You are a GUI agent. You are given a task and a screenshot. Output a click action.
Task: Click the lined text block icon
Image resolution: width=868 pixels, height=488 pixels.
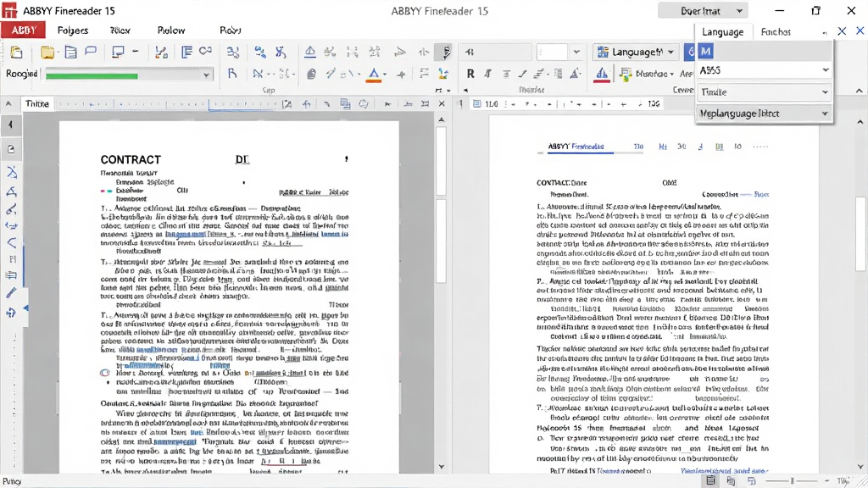(186, 52)
